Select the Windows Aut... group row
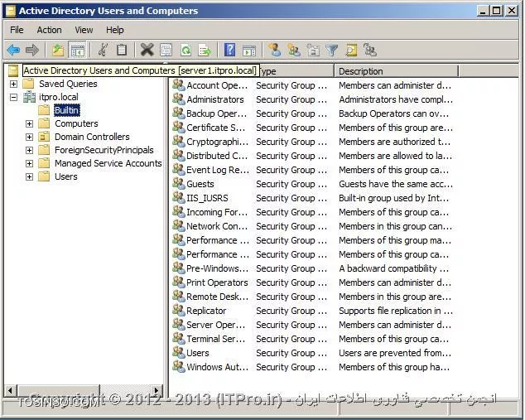Viewport: 525px width, 420px height. pos(311,366)
